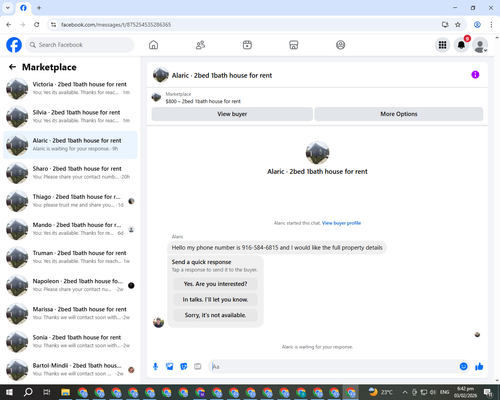The width and height of the screenshot is (500, 400).
Task: Send a thumbs-up like
Action: [x=479, y=367]
